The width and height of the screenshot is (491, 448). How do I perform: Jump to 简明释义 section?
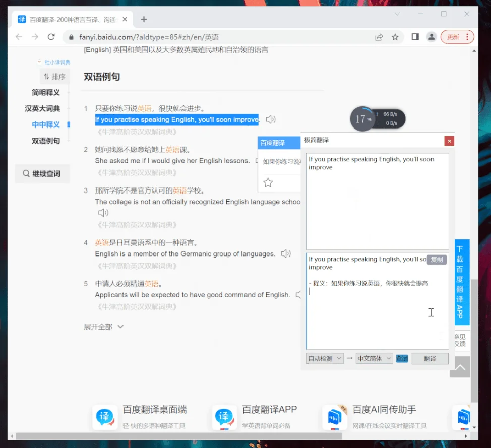point(46,92)
